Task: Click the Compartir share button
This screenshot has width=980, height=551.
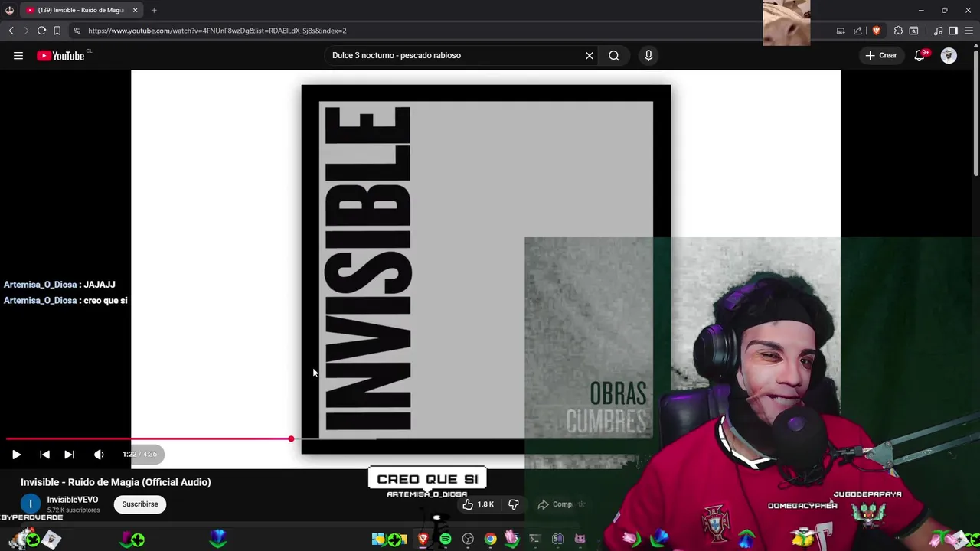Action: click(561, 504)
